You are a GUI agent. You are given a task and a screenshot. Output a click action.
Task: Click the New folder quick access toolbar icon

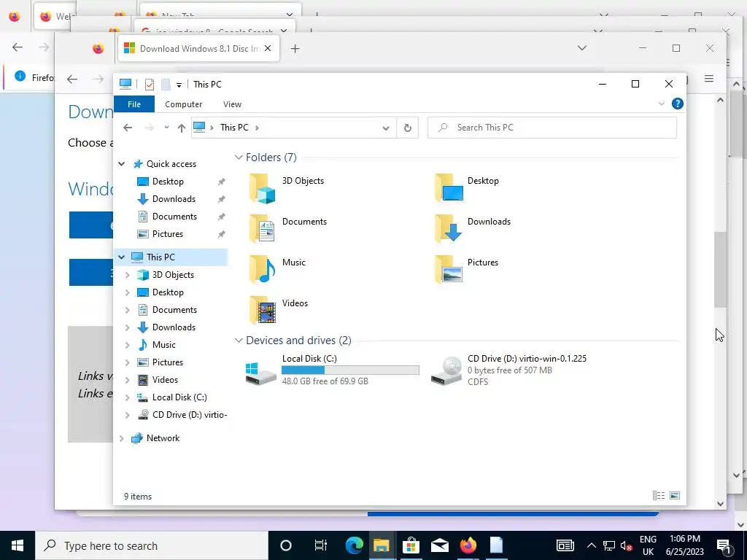(166, 85)
